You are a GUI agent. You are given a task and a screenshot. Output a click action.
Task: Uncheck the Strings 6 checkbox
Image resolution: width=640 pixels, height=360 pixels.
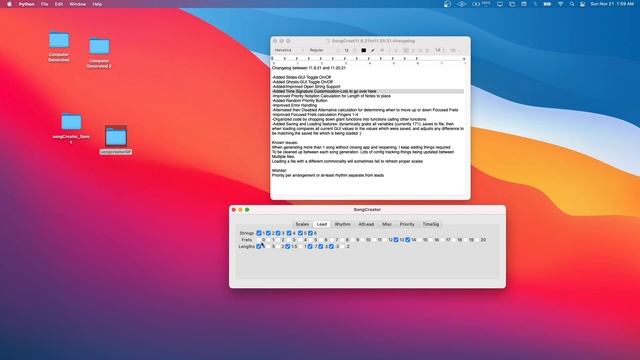pos(310,233)
